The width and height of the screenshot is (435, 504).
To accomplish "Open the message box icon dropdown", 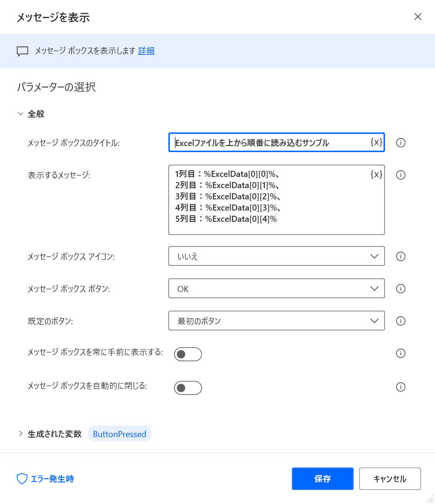I will (276, 256).
